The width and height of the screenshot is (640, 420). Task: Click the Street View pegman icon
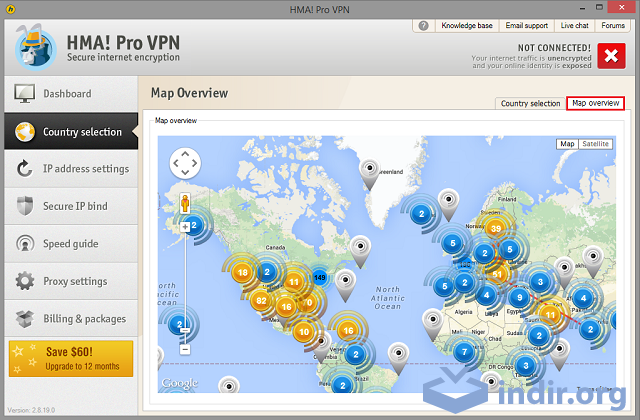click(x=185, y=203)
